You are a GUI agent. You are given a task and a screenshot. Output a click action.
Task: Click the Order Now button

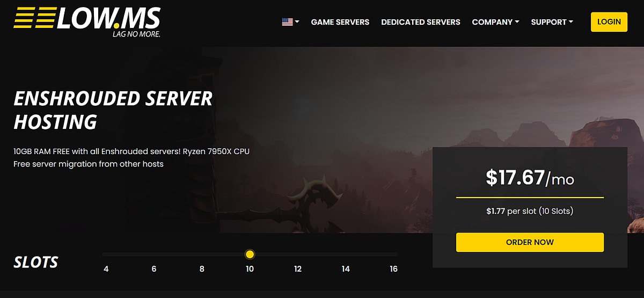[x=530, y=242]
